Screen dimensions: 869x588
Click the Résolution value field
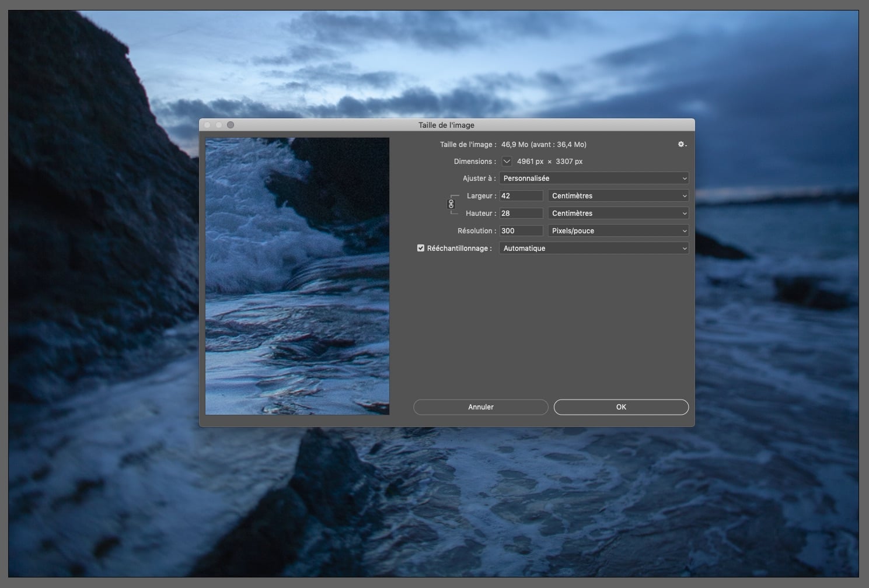coord(521,231)
